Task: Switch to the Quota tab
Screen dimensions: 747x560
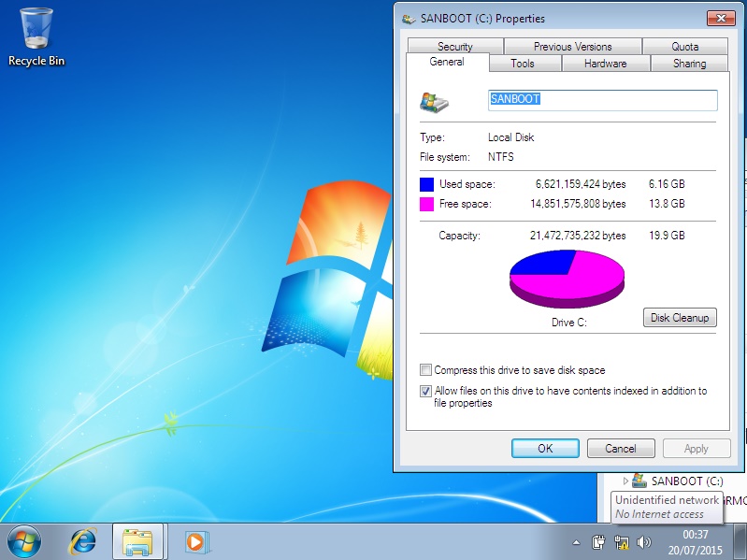Action: tap(685, 46)
